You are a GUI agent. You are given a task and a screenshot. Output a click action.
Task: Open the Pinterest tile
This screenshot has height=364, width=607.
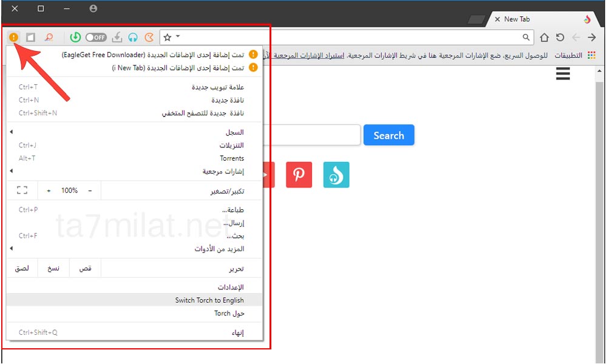tap(299, 175)
